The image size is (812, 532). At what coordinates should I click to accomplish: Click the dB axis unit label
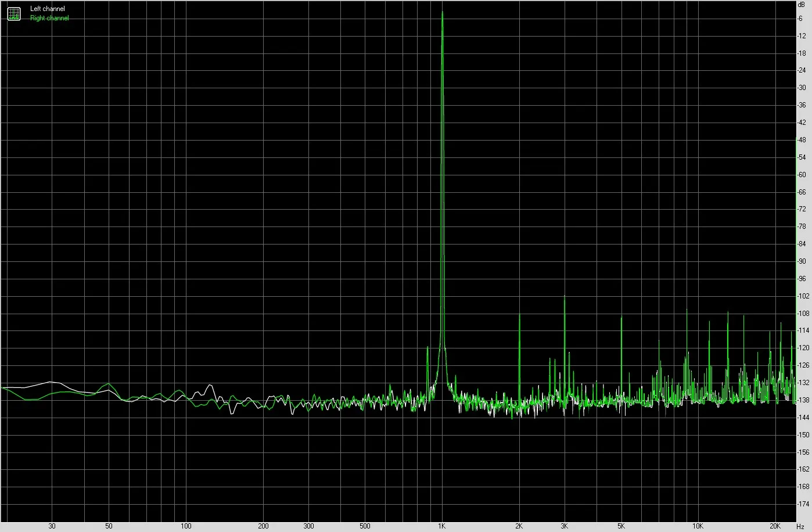[x=802, y=4]
